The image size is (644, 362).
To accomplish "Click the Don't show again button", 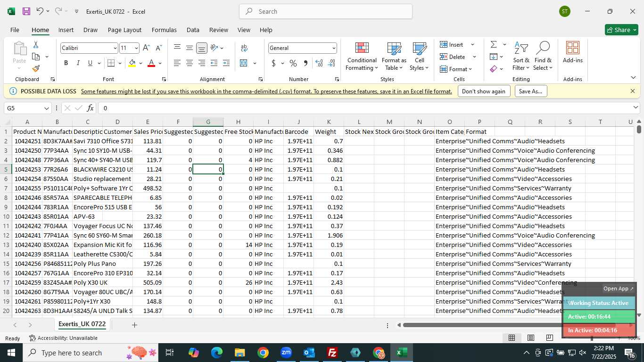I will [x=484, y=91].
